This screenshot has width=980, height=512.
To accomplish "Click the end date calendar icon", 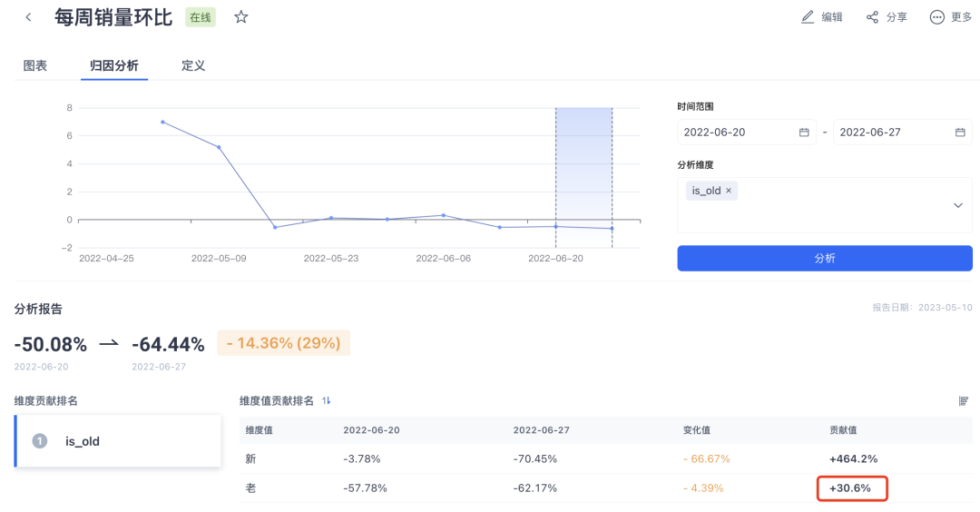I will point(960,133).
